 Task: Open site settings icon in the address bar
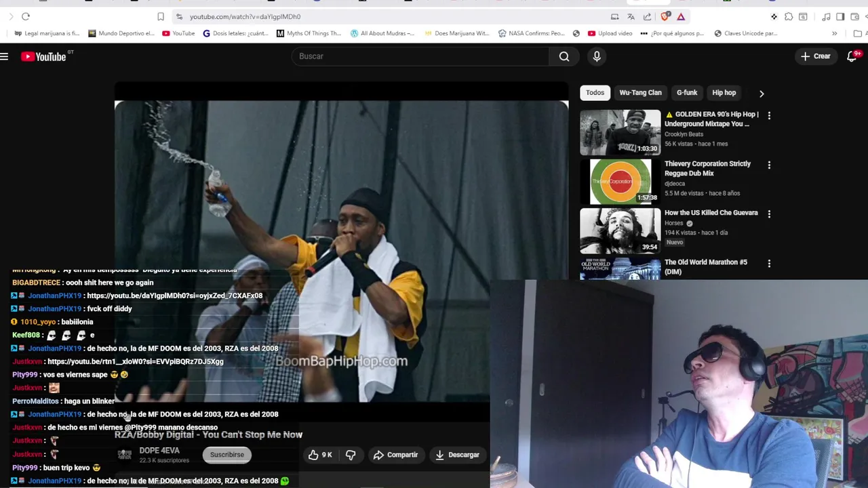(x=179, y=16)
